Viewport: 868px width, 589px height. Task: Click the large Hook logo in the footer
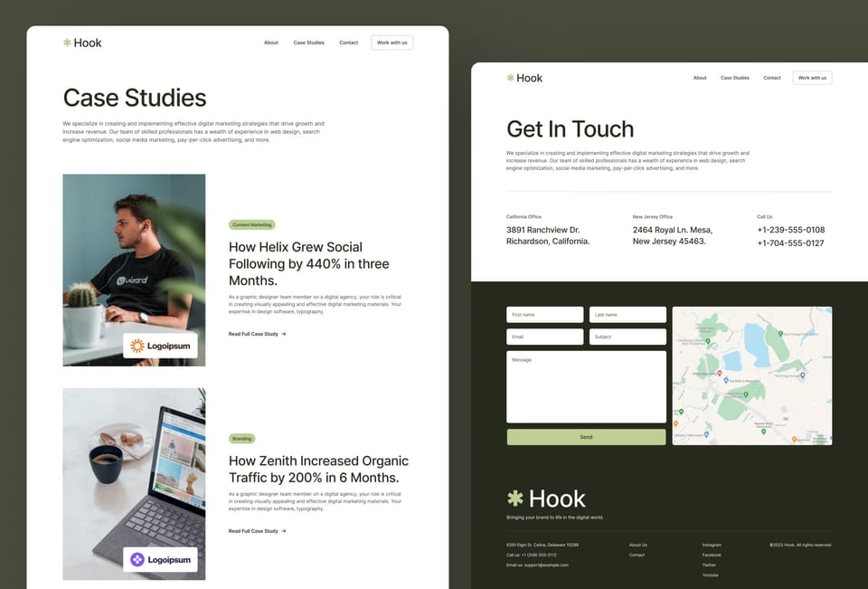click(546, 499)
